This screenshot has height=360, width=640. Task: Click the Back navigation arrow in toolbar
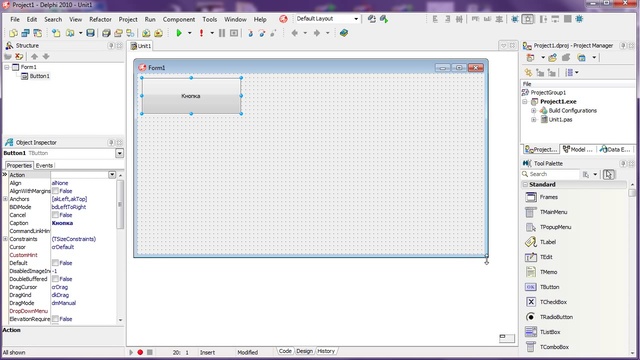click(x=294, y=33)
